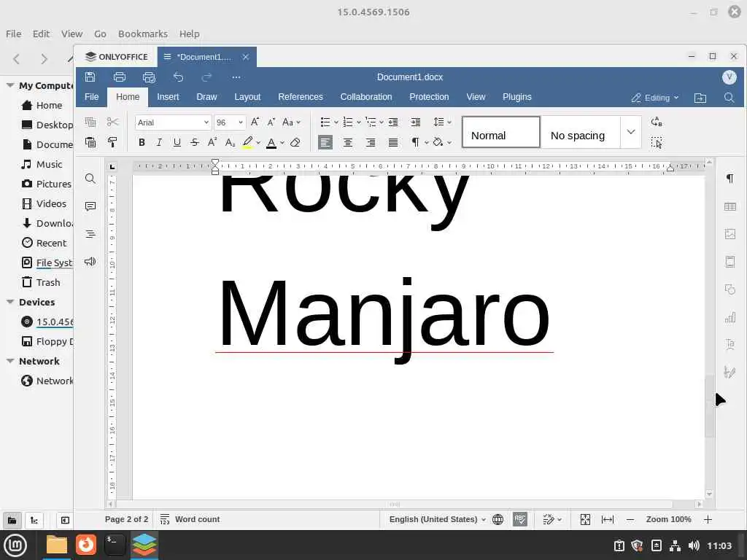Toggle Strikethrough formatting

194,142
